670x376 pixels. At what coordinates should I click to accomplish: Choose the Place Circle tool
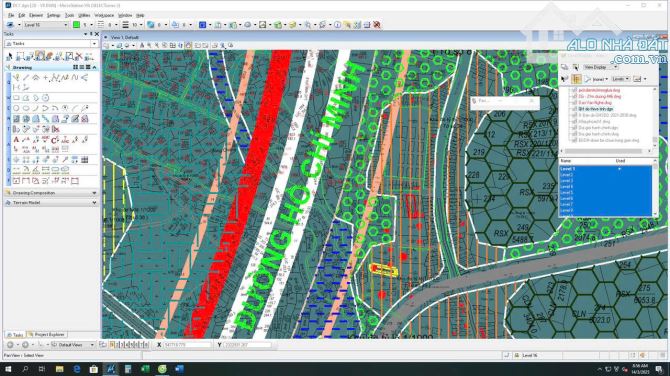pyautogui.click(x=16, y=109)
